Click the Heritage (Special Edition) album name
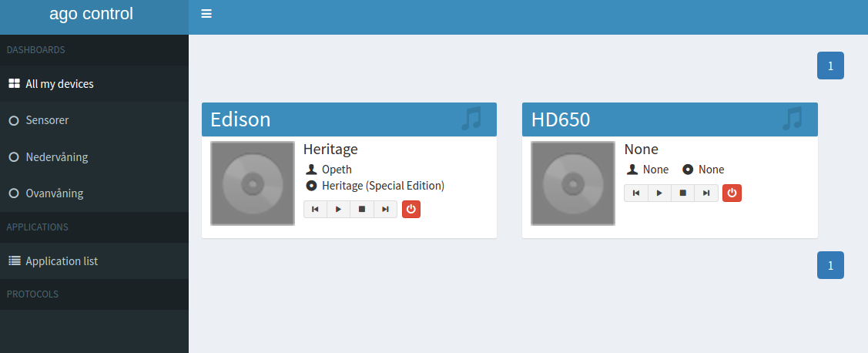This screenshot has width=868, height=353. coord(383,186)
